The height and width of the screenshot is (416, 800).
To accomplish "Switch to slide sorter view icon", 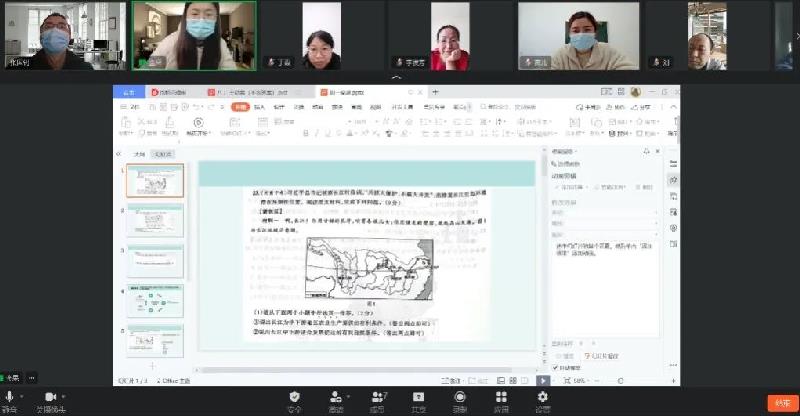I will (513, 381).
